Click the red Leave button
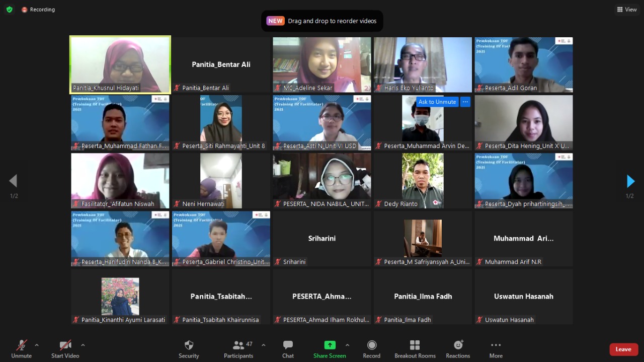Viewport: 644px width, 362px height. pos(623,349)
